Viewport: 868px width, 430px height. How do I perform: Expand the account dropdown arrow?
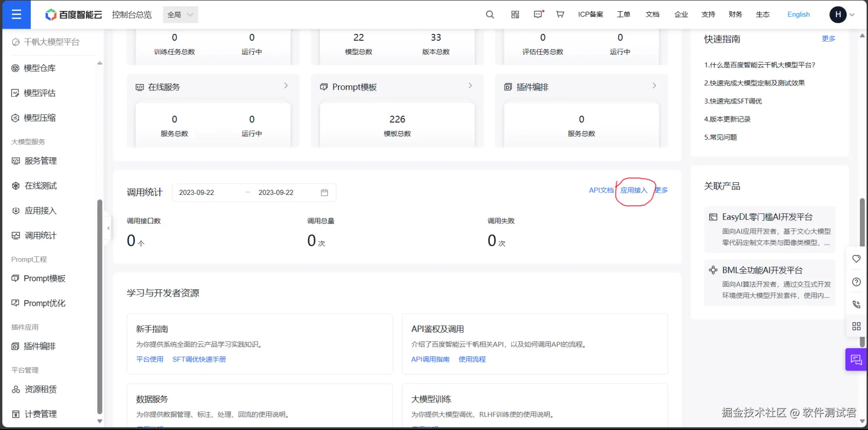pyautogui.click(x=852, y=15)
